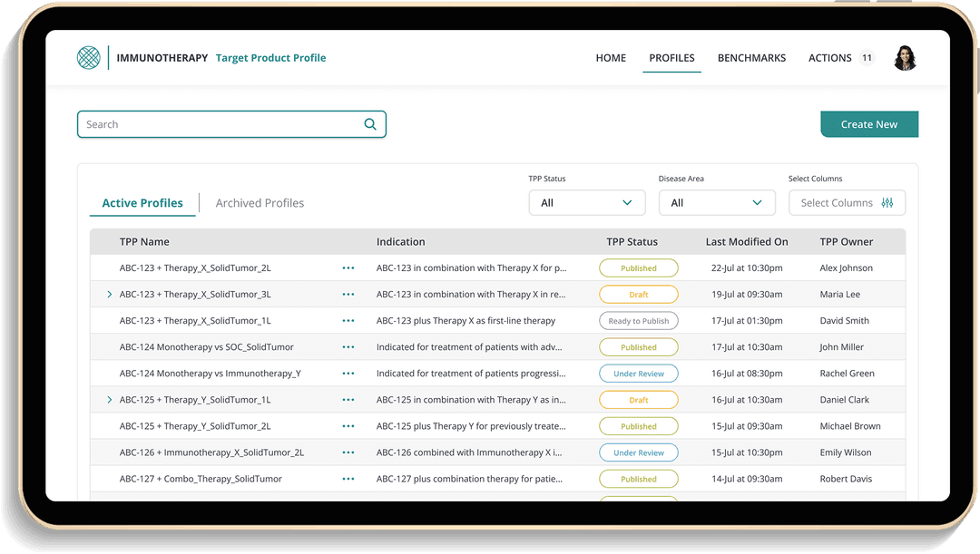Click the Select Columns filter sliders icon
The image size is (980, 554).
pos(887,203)
